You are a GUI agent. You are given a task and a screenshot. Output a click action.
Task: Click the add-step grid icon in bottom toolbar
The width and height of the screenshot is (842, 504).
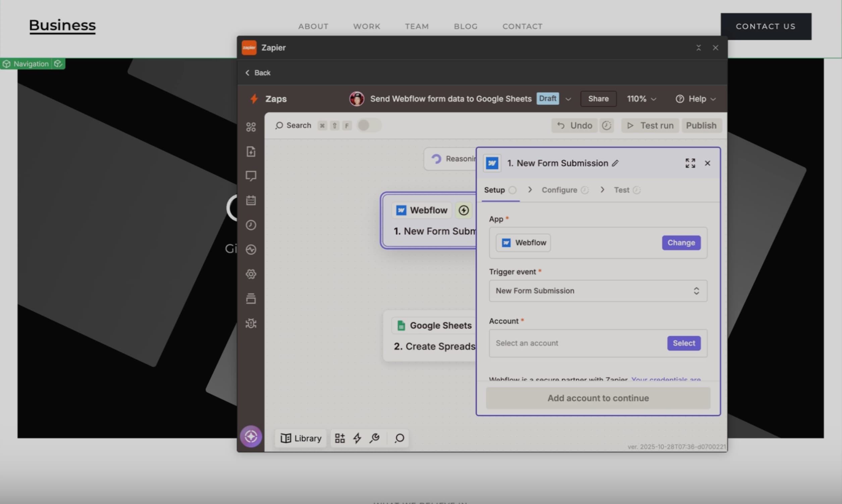click(339, 438)
